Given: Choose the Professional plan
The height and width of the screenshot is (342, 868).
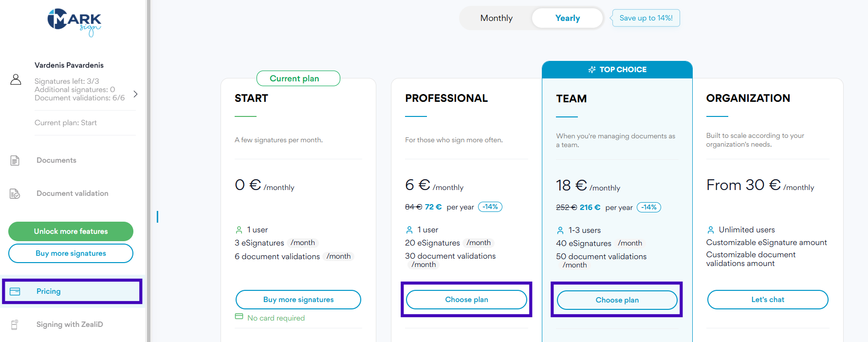Looking at the screenshot, I should coord(466,300).
